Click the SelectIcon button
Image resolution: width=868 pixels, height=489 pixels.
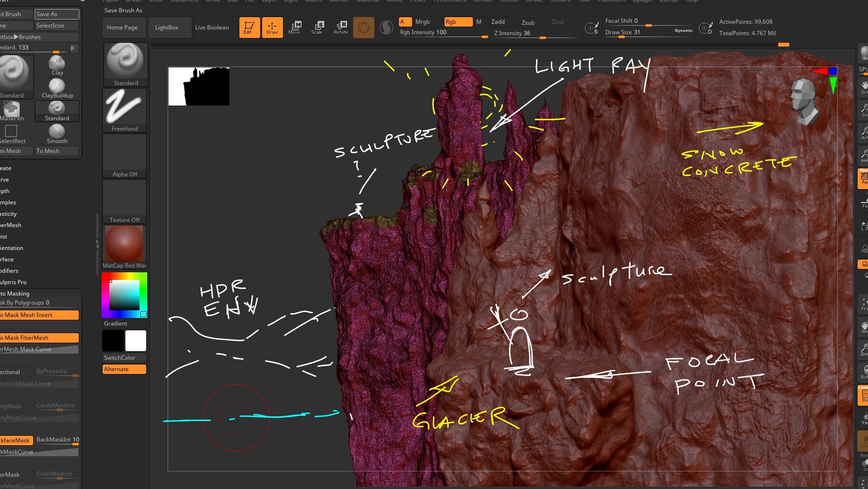coord(57,26)
